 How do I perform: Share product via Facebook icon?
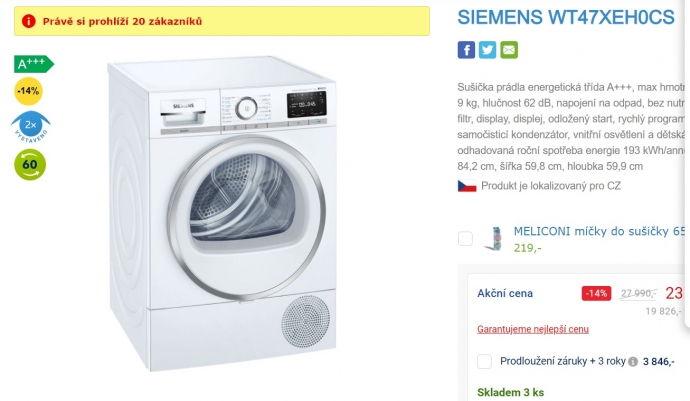(x=466, y=50)
